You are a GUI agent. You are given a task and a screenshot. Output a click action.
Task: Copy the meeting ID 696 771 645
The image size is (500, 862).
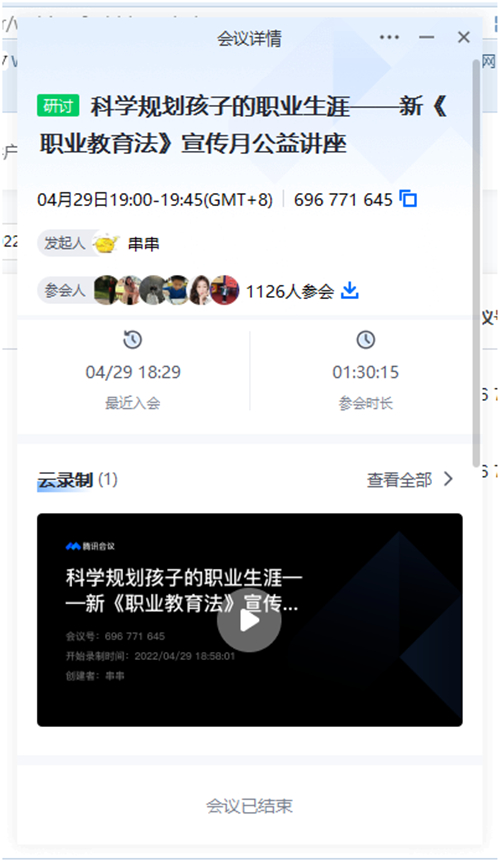(x=408, y=198)
